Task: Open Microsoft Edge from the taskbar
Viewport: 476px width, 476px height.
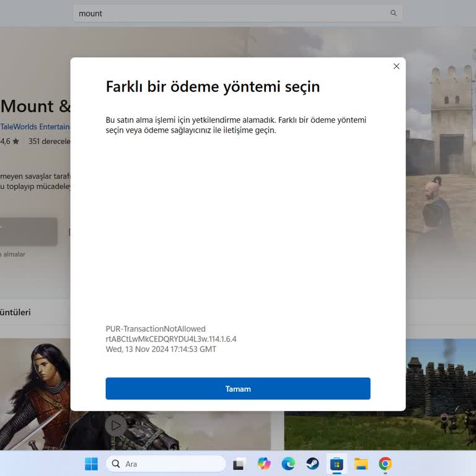Action: (288, 464)
